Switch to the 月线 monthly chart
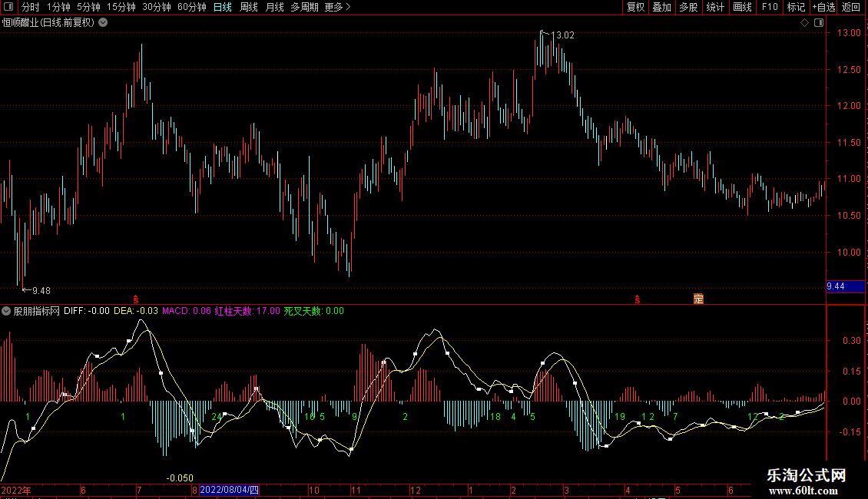 coord(274,7)
